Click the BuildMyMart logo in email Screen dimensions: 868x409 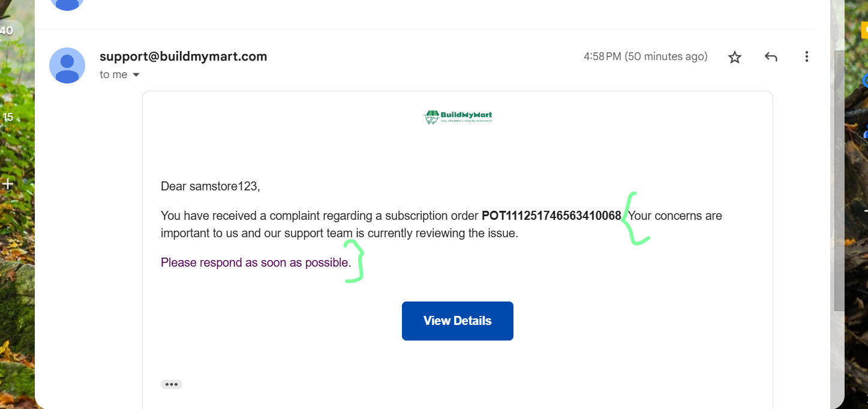(458, 117)
